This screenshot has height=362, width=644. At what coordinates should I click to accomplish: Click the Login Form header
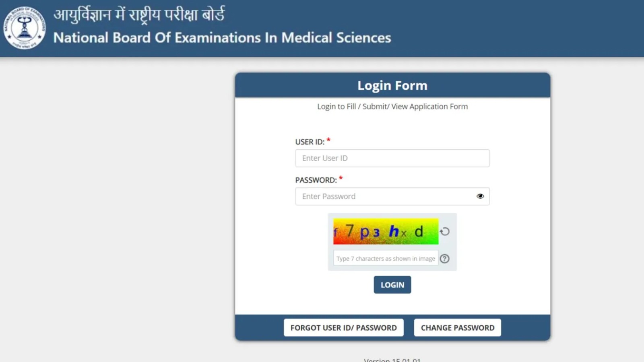[392, 86]
